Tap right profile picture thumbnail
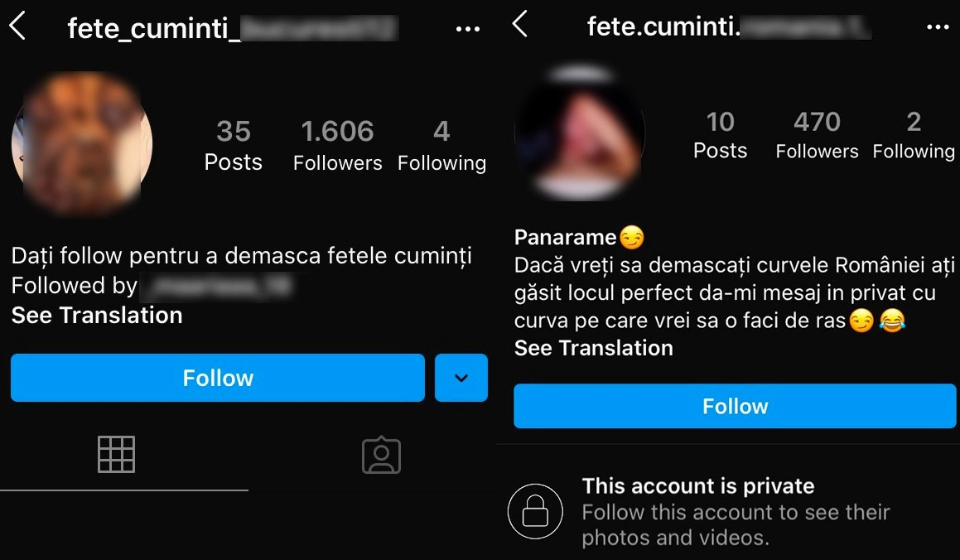The height and width of the screenshot is (560, 960). point(579,133)
